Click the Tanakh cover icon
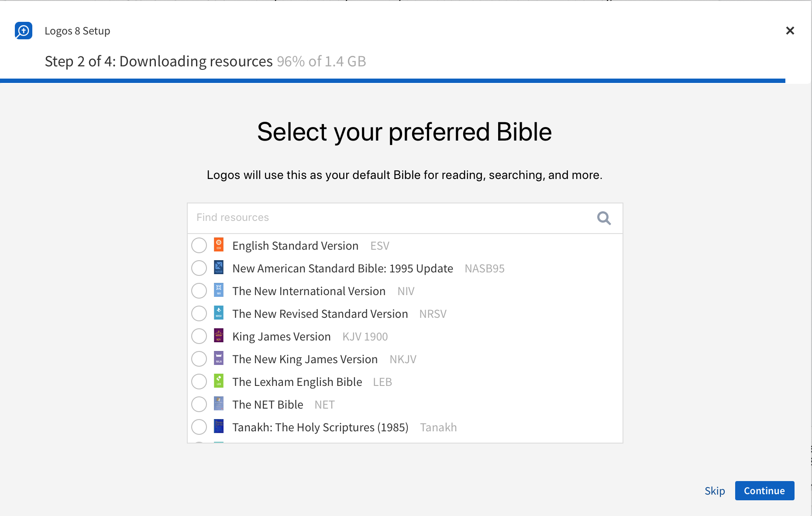The height and width of the screenshot is (516, 812). point(219,427)
